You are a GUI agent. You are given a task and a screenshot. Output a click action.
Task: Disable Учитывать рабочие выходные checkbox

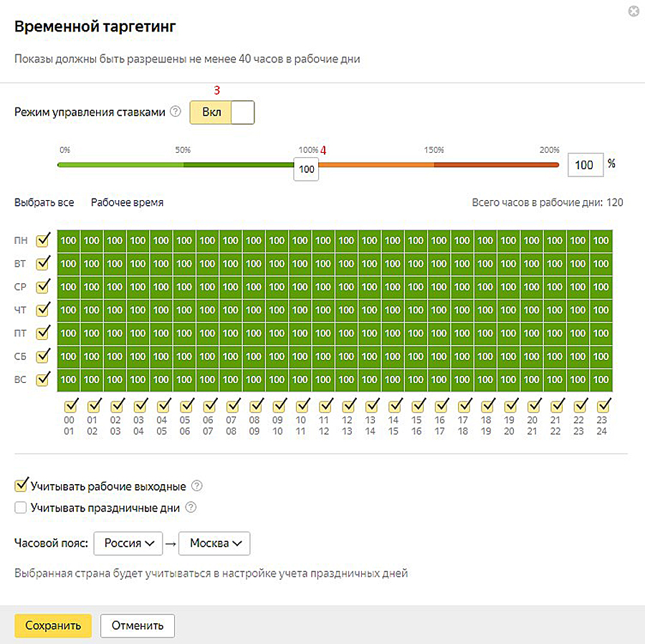pos(21,486)
